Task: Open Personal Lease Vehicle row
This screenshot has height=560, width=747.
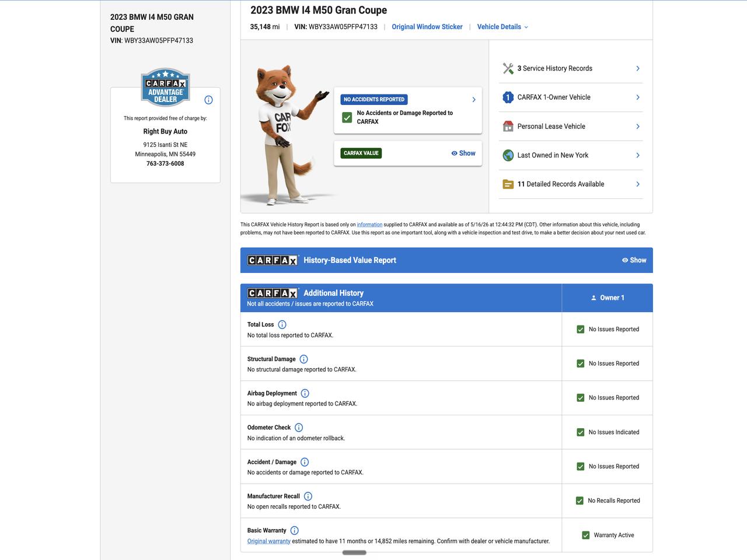Action: (571, 126)
